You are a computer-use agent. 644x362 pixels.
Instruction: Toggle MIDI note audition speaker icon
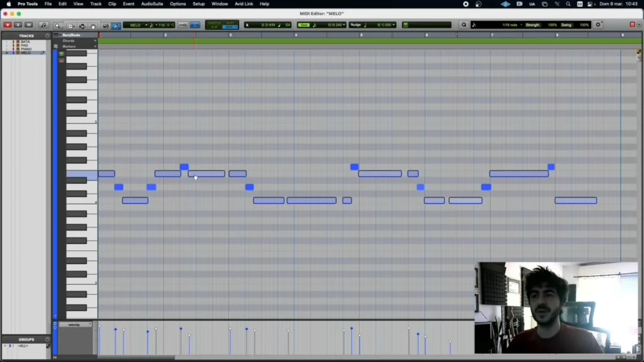click(106, 25)
